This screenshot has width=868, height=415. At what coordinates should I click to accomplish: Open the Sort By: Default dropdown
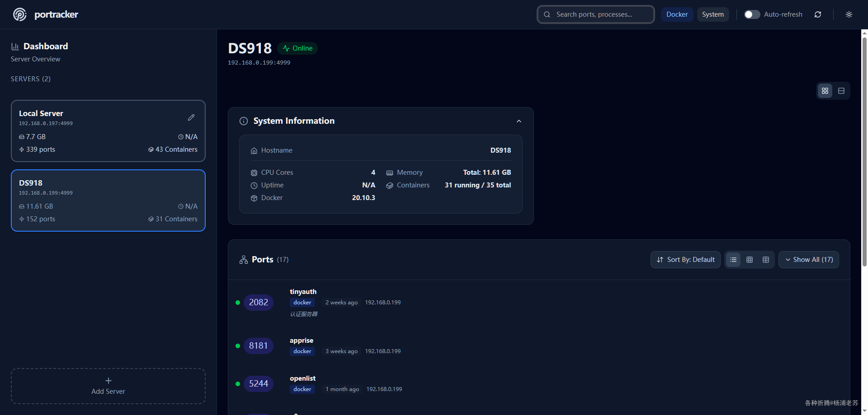coord(685,260)
